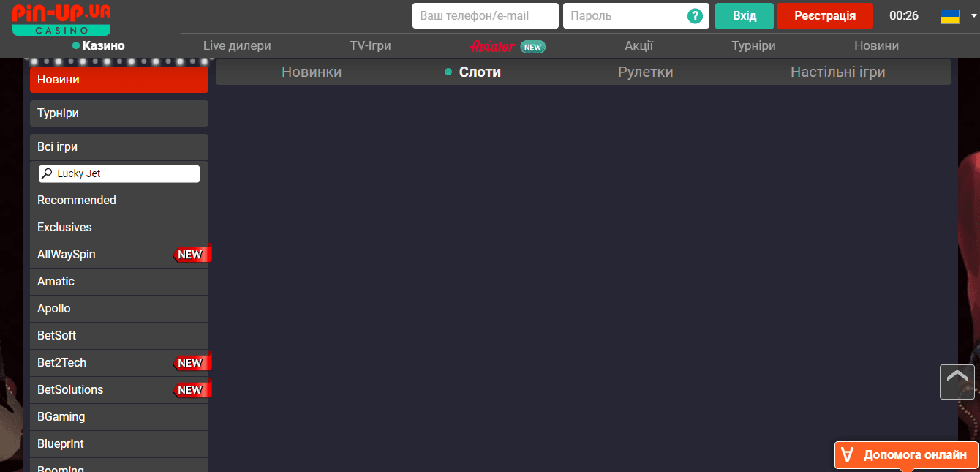Open the Допомога онлайн chat button
The width and height of the screenshot is (980, 472).
coord(906,455)
